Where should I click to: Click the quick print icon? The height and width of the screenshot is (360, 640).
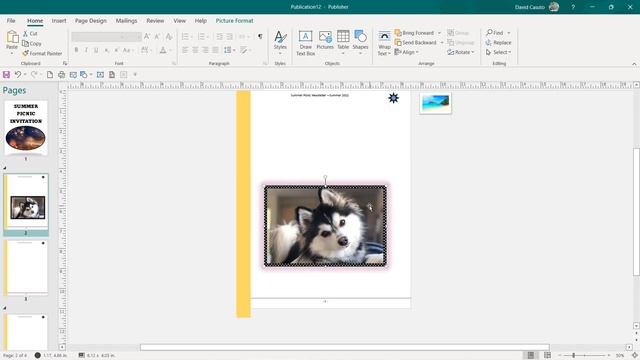(61, 75)
